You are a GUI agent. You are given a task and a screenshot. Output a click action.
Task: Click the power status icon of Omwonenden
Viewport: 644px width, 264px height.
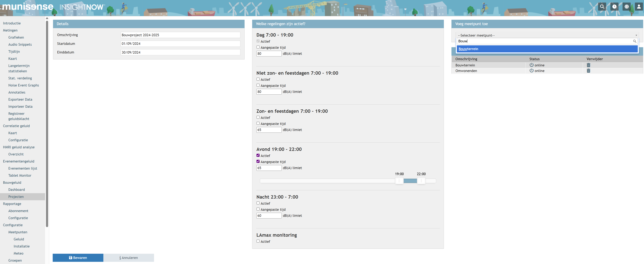click(532, 71)
